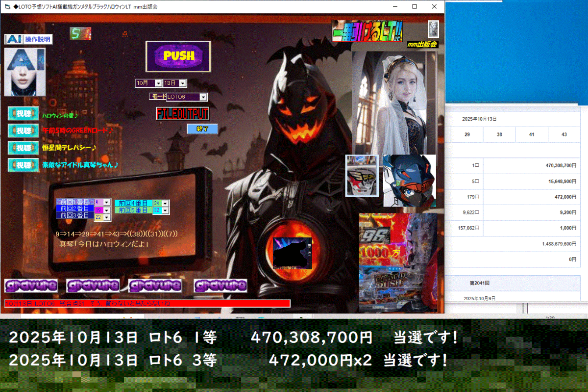Click the first gravure icon button
Image resolution: width=588 pixels, height=392 pixels.
(31, 286)
